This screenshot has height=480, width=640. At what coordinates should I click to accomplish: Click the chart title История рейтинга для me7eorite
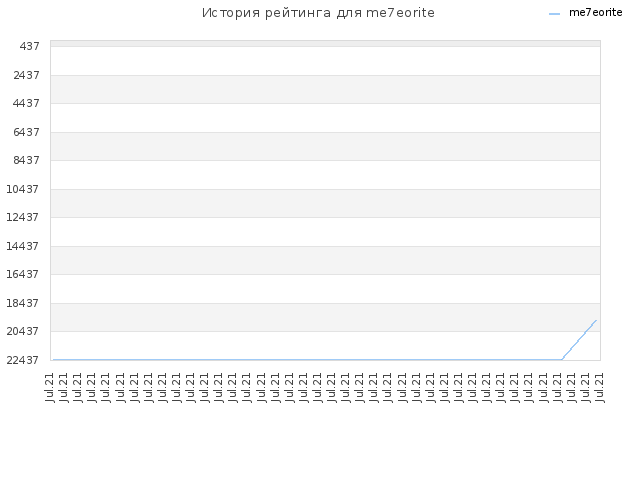click(318, 13)
